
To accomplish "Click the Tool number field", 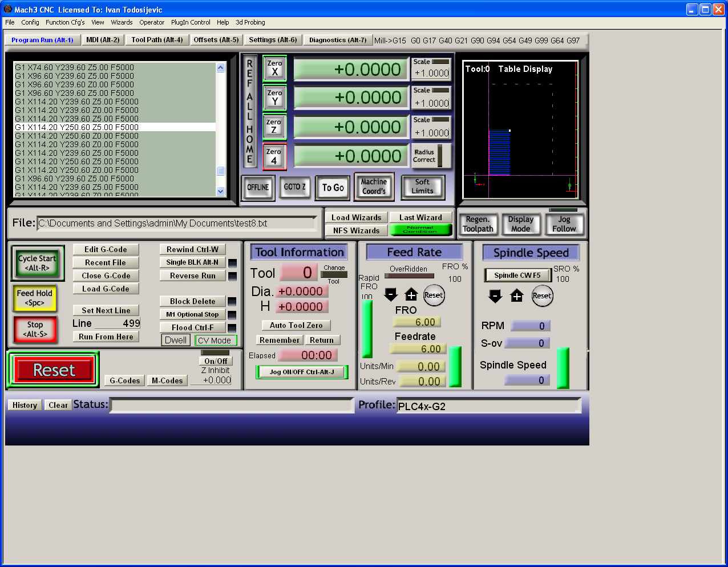I will pyautogui.click(x=298, y=273).
